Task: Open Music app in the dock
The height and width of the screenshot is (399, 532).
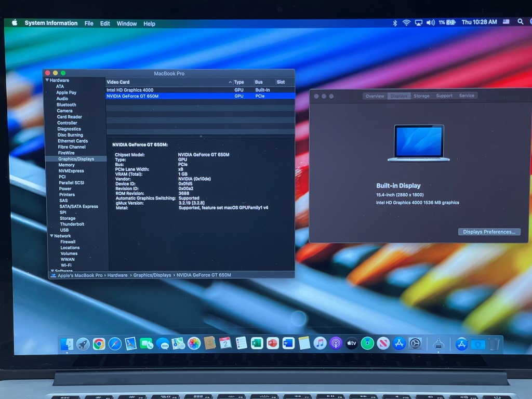Action: click(x=320, y=343)
